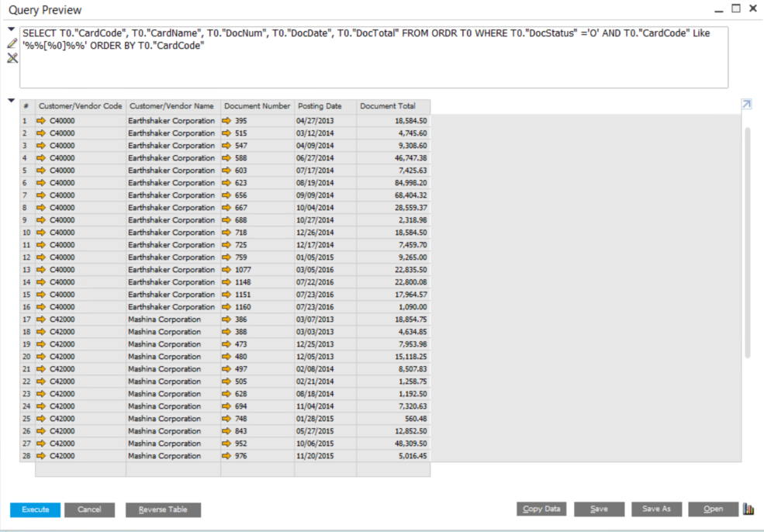This screenshot has width=764, height=532.
Task: Click the results vertical scrollbar
Action: pyautogui.click(x=748, y=243)
